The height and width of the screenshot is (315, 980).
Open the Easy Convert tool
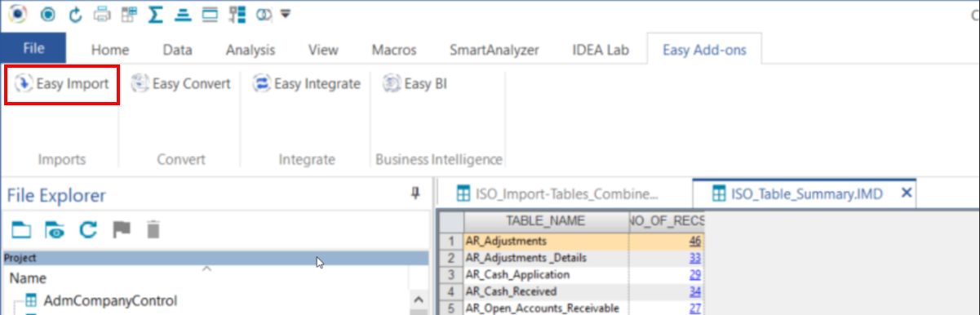180,84
